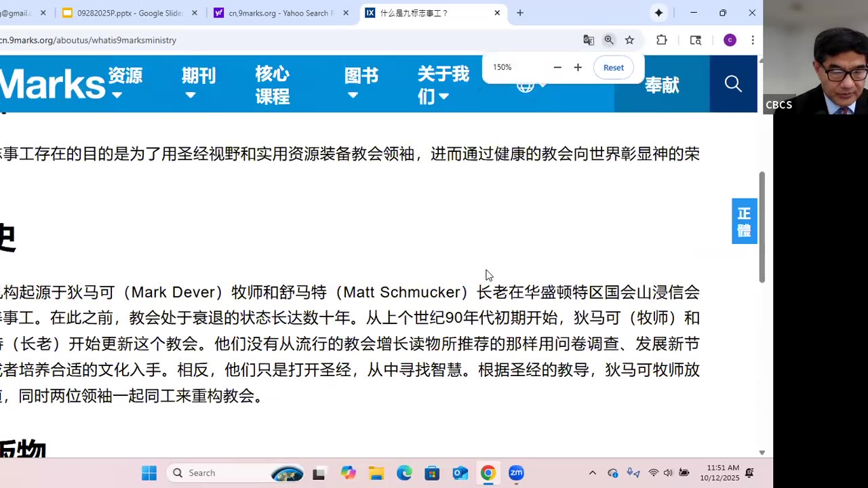This screenshot has height=488, width=868.
Task: Show hidden tray icons chevron
Action: point(593,473)
